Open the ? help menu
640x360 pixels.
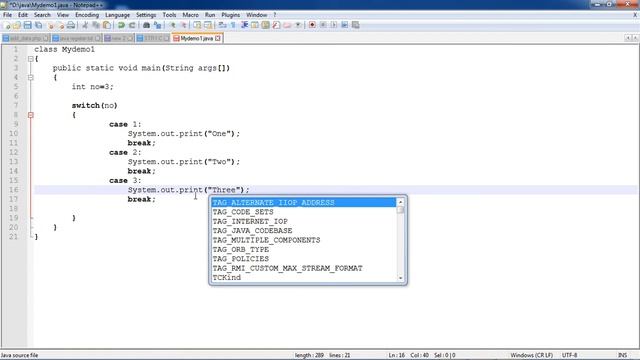pos(275,15)
